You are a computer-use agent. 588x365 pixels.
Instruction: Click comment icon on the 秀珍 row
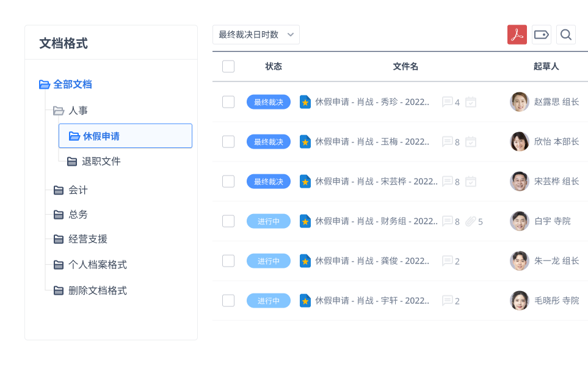[x=448, y=102]
